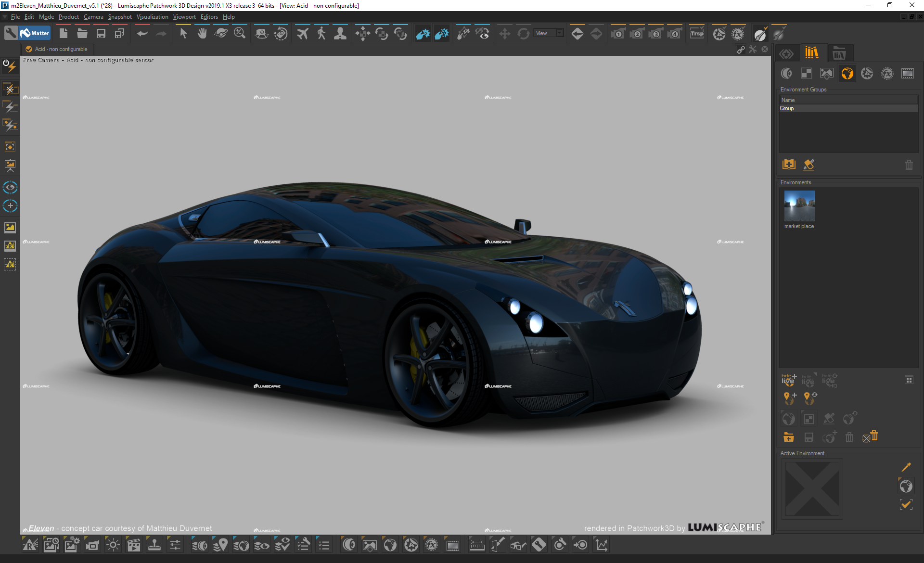
Task: Toggle the power lightning render icon
Action: coord(10,65)
